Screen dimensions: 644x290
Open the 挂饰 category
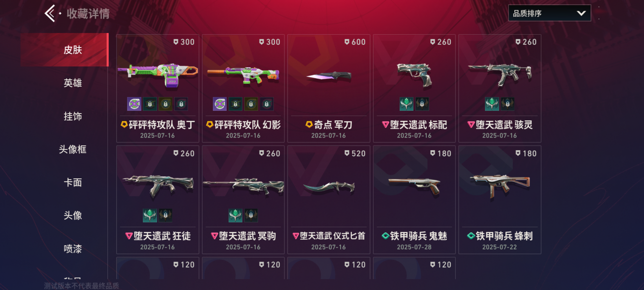[73, 116]
